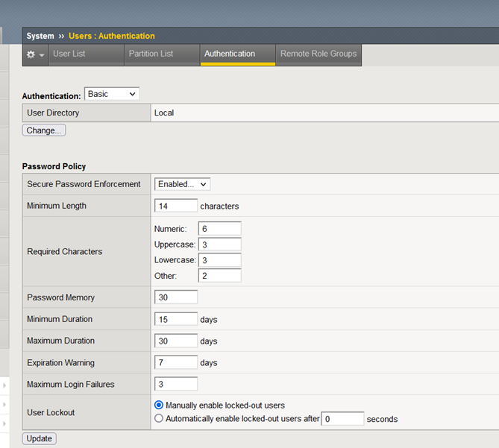Switch to the User List tab
This screenshot has height=448, width=499.
click(69, 54)
